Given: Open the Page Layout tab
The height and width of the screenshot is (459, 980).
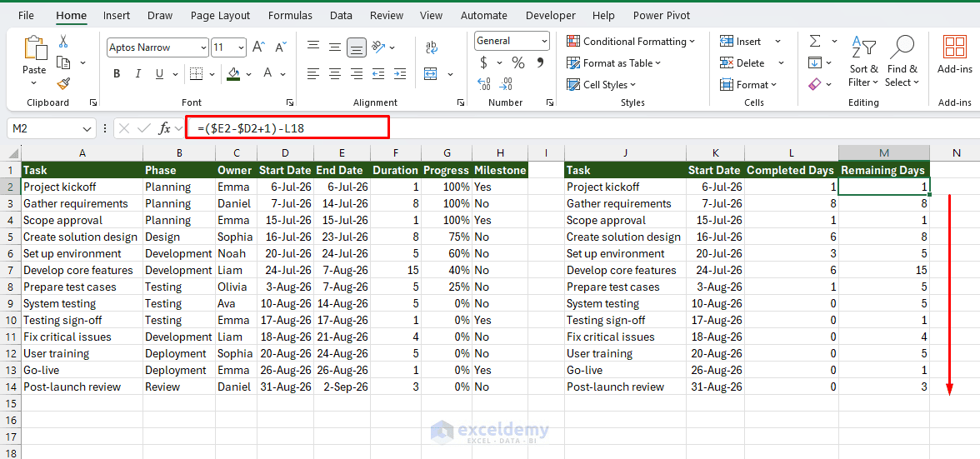Looking at the screenshot, I should pyautogui.click(x=220, y=16).
